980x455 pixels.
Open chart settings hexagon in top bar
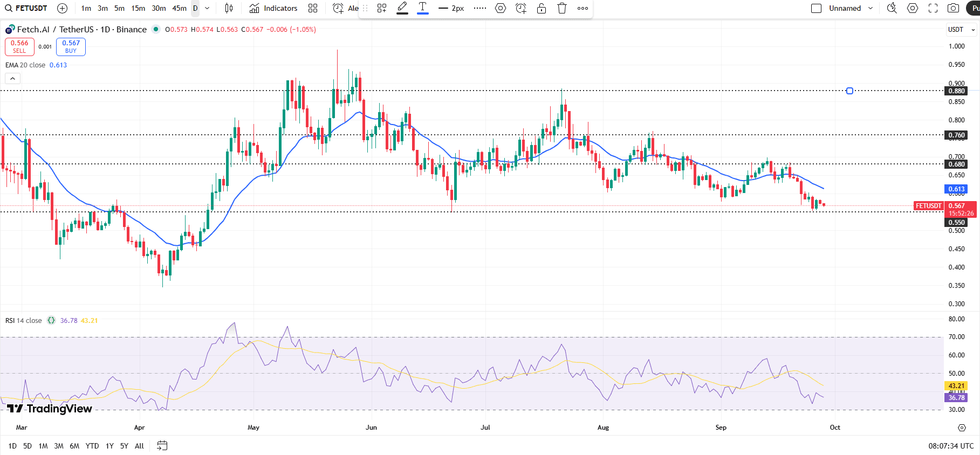point(913,8)
